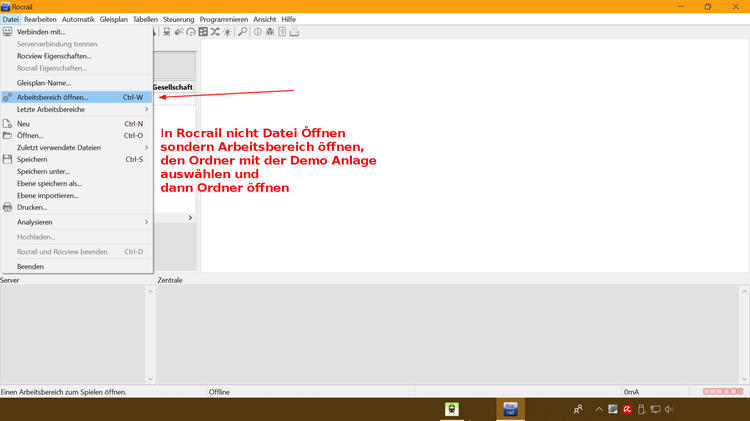Click the 0mA status bar reading
The height and width of the screenshot is (421, 750).
tap(631, 392)
